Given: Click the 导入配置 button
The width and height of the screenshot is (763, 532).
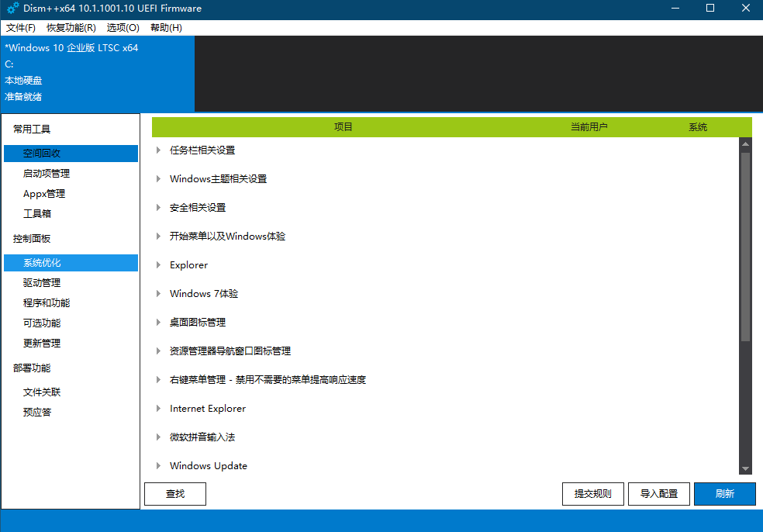Looking at the screenshot, I should [658, 494].
